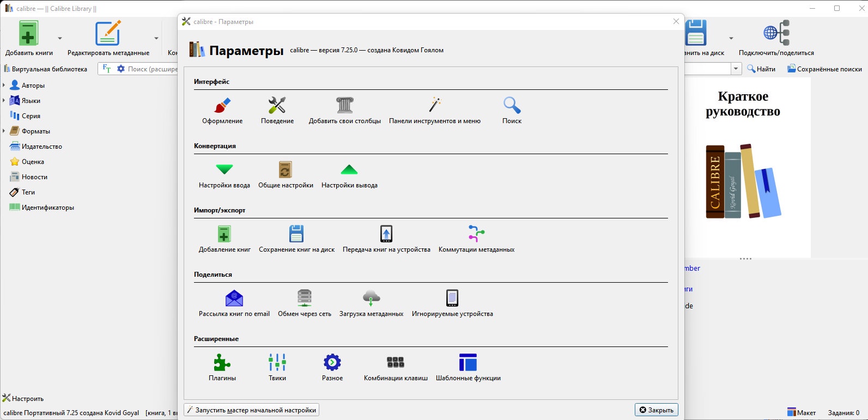Open Комбинации клавиш keyboard shortcuts settings
Viewport: 868px width, 420px height.
point(396,368)
